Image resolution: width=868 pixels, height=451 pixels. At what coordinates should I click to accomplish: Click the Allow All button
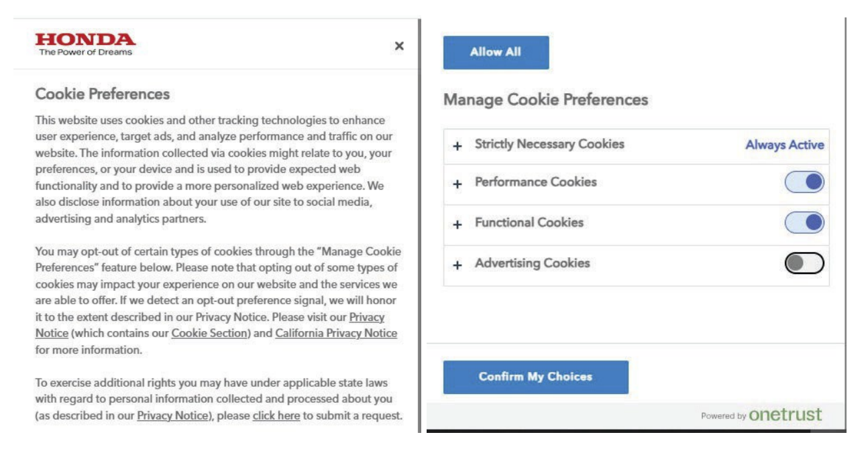click(x=496, y=52)
